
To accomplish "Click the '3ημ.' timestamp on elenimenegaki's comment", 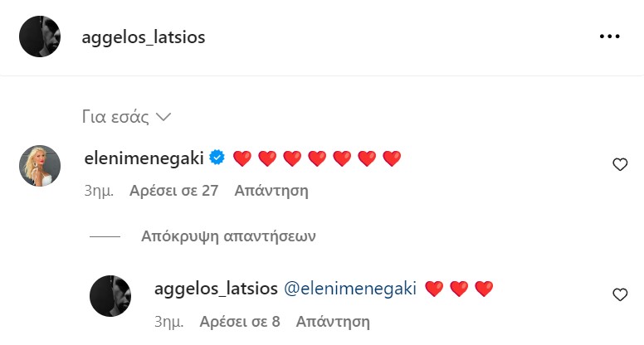I will tap(101, 191).
